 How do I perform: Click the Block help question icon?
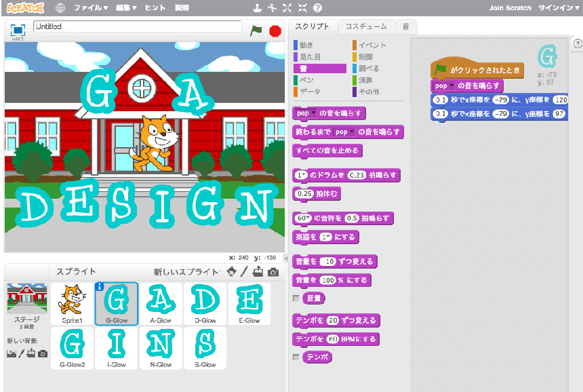point(317,8)
